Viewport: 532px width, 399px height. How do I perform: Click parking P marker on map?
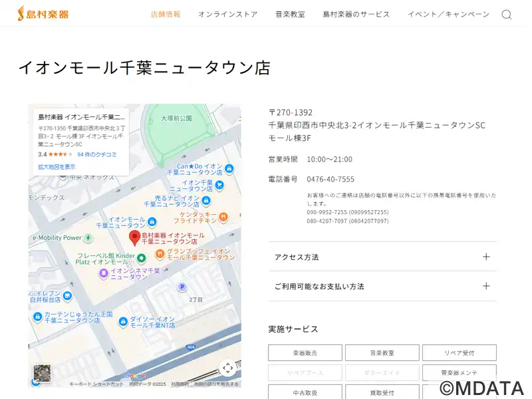[182, 287]
